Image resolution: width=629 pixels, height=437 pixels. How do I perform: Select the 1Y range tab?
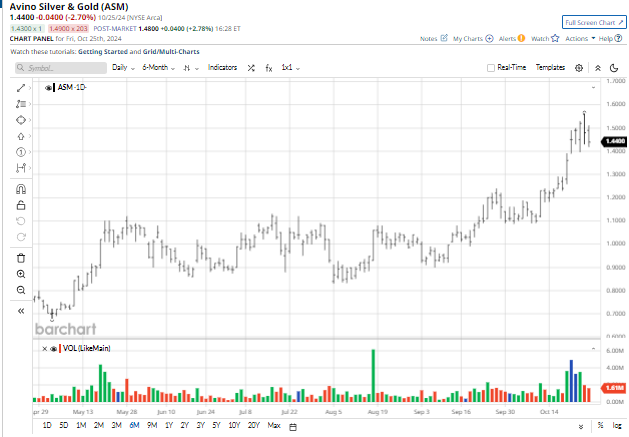point(168,425)
